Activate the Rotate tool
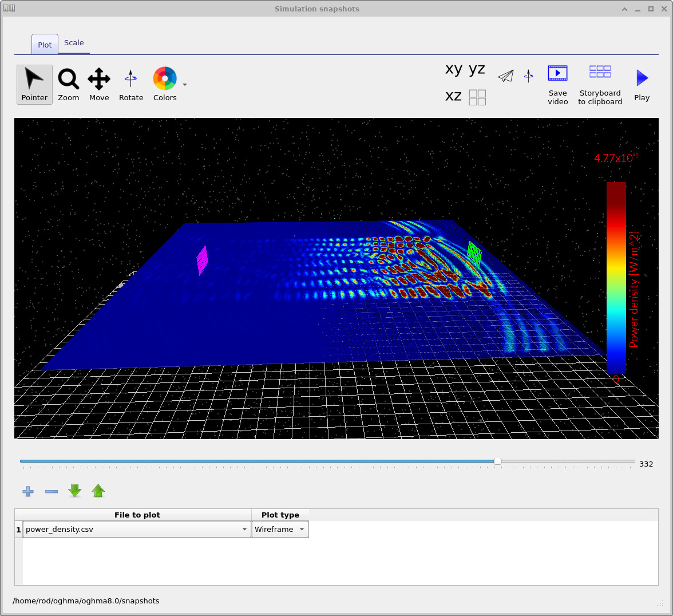 pos(131,84)
